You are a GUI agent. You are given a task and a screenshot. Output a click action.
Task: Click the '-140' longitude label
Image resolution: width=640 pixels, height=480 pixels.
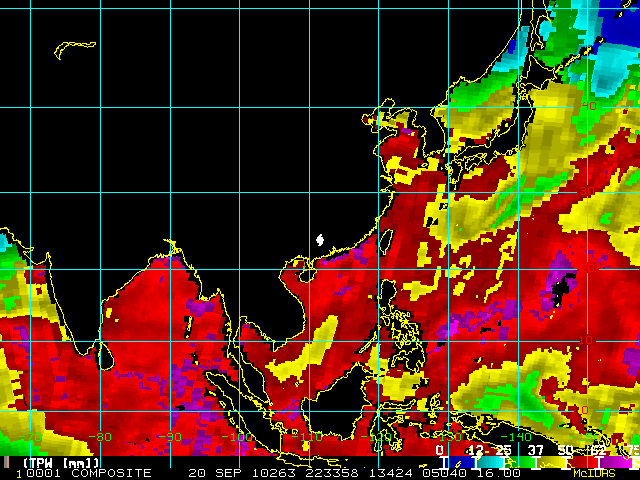516,437
